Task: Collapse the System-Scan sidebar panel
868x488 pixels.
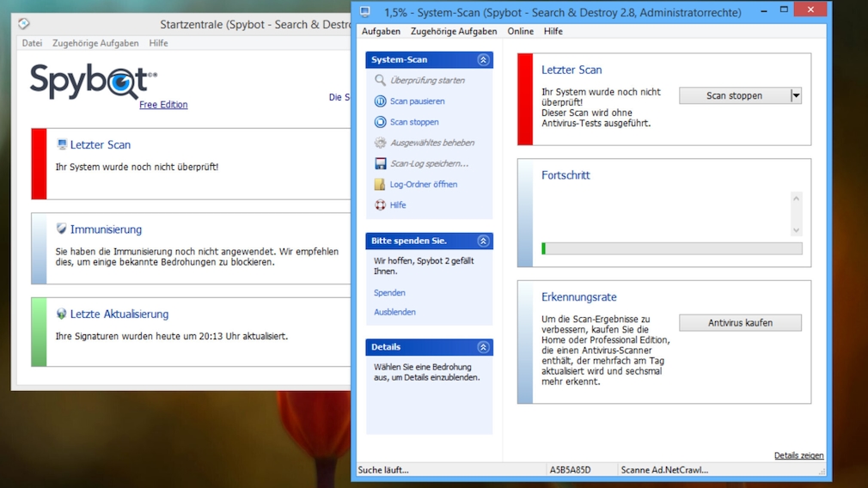Action: pos(483,60)
